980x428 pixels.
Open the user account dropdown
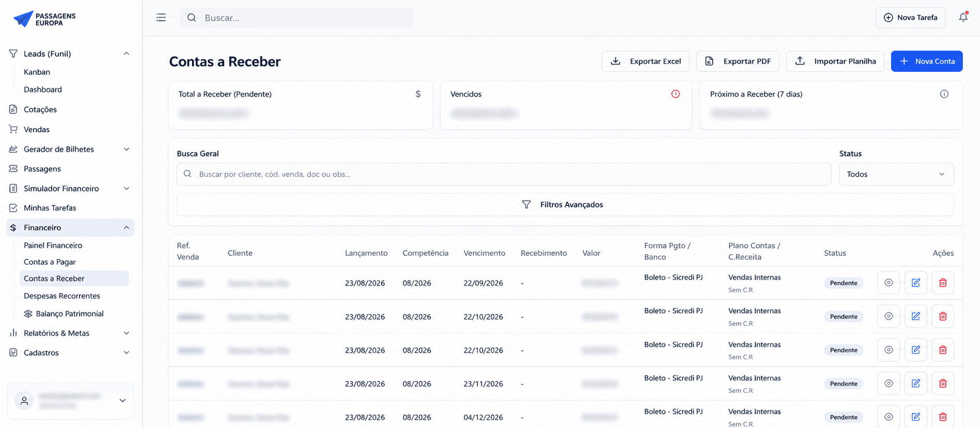pyautogui.click(x=71, y=401)
